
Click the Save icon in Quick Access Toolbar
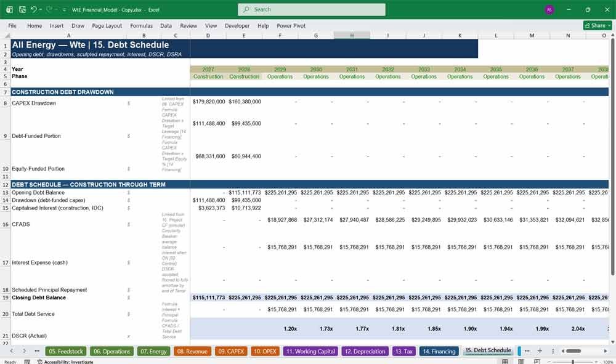pos(22,9)
